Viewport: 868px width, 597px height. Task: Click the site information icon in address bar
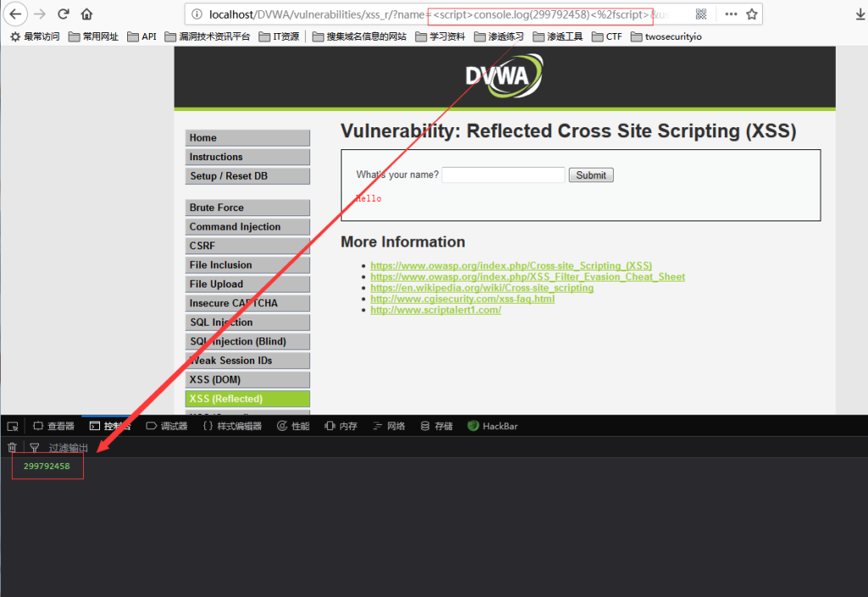coord(197,14)
